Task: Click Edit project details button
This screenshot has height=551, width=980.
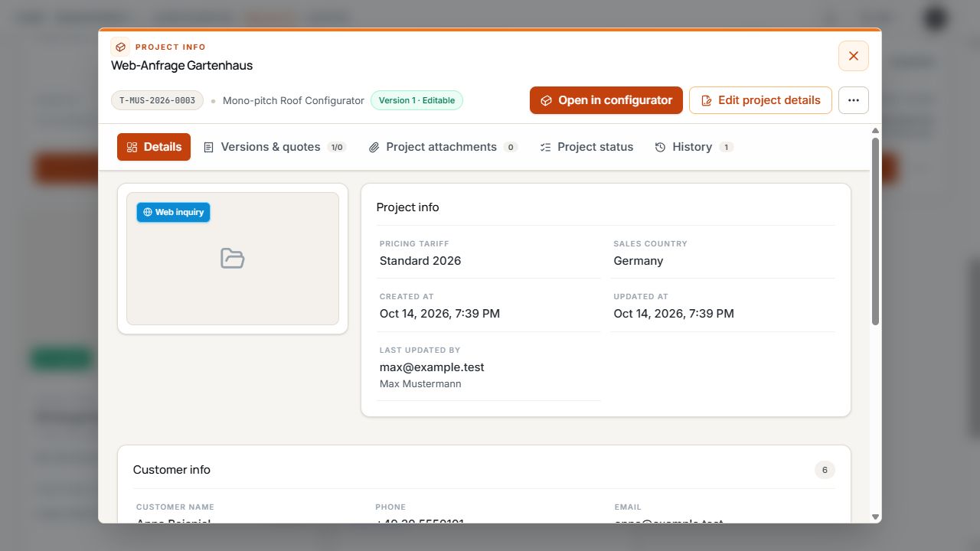Action: pos(760,100)
